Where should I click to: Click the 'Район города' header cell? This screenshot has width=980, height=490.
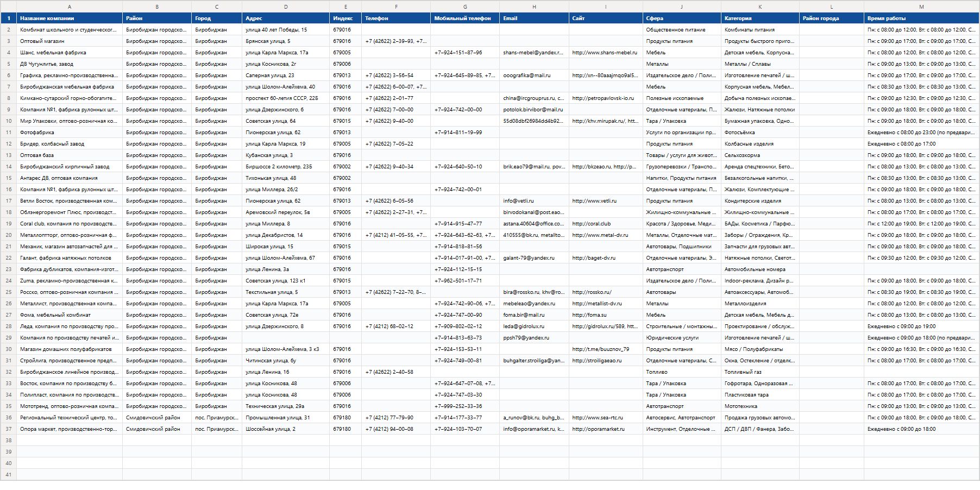(x=832, y=18)
